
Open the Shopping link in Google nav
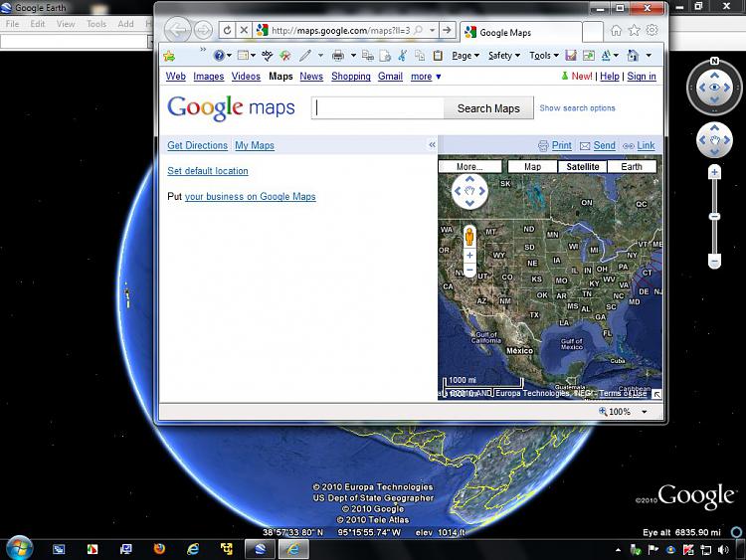(351, 77)
